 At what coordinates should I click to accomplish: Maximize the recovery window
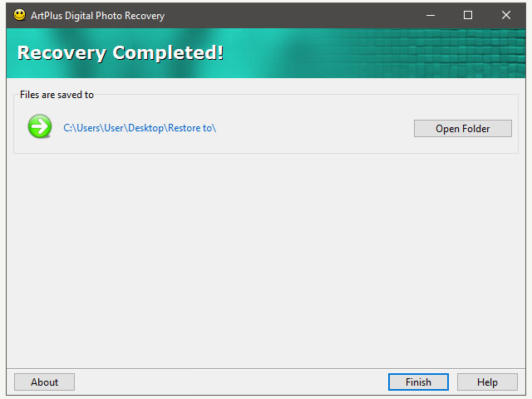[468, 15]
